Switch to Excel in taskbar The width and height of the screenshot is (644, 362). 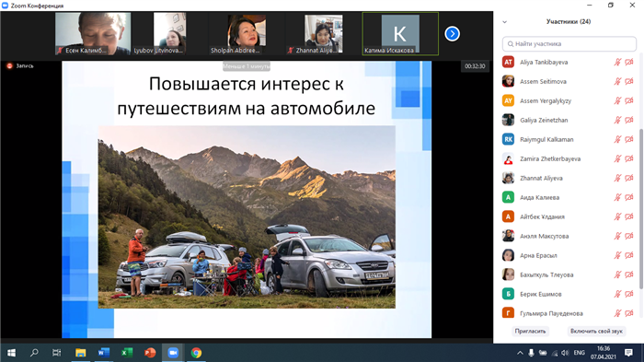pyautogui.click(x=127, y=353)
